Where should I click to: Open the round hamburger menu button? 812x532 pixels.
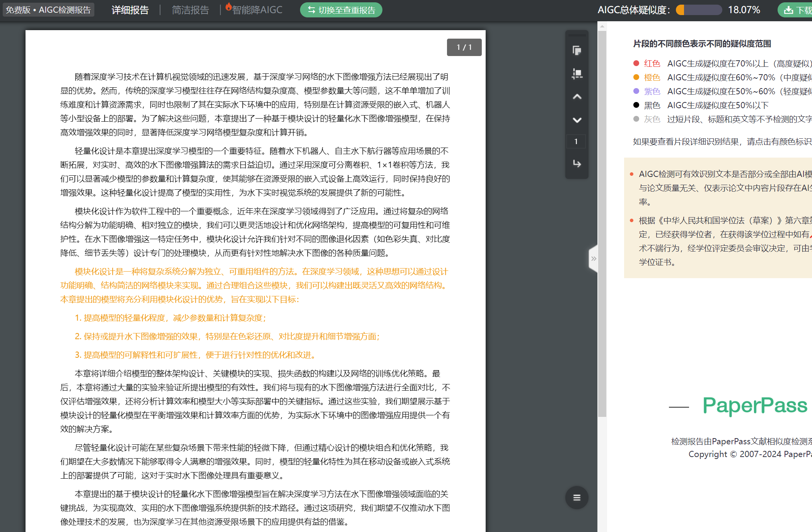577,497
